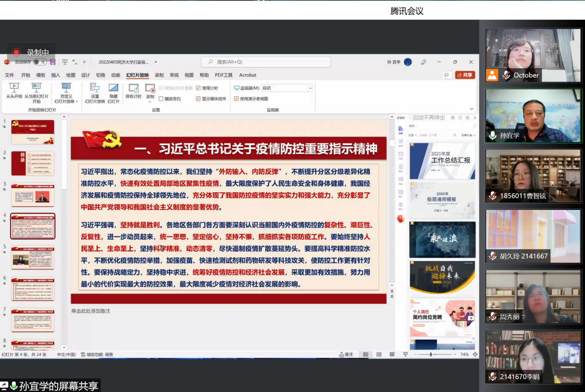Toggle Show Media Controls (显示媒体控件) checkbox
Screen dimensions: 585x392
coord(198,99)
